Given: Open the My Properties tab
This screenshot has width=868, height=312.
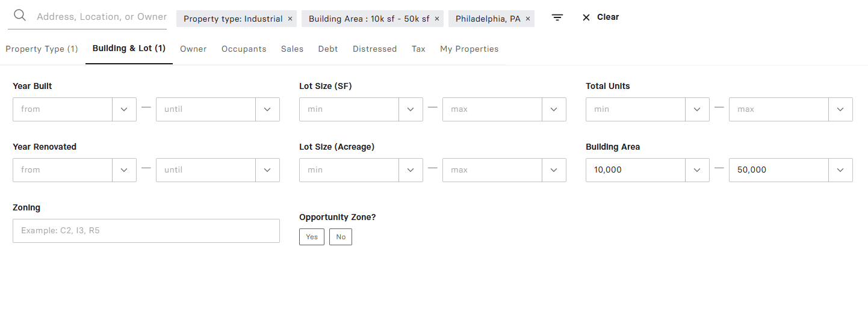Looking at the screenshot, I should [469, 49].
